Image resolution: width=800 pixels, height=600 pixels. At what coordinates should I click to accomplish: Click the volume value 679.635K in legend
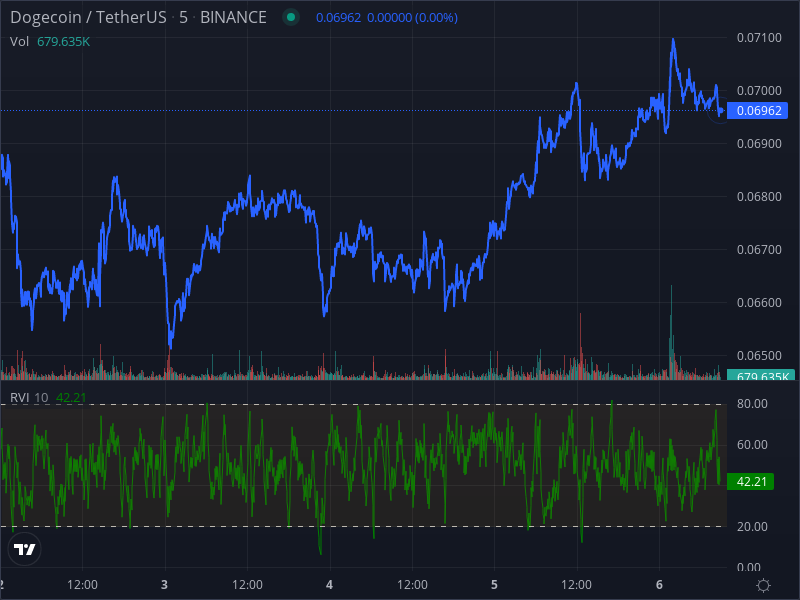(x=63, y=42)
